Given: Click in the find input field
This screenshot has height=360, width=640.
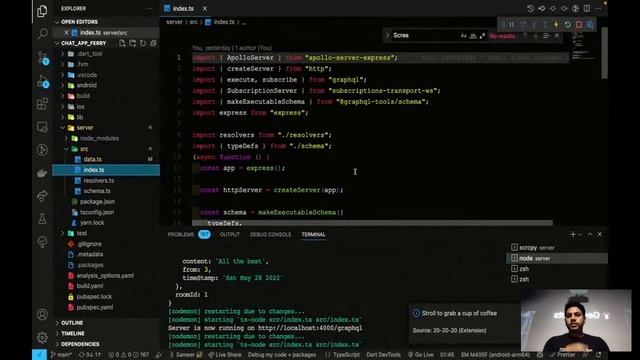Looking at the screenshot, I should pos(424,36).
